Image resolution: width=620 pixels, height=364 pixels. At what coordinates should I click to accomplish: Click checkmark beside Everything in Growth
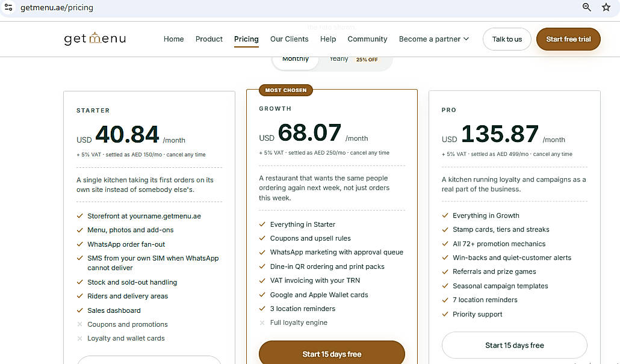click(x=445, y=215)
